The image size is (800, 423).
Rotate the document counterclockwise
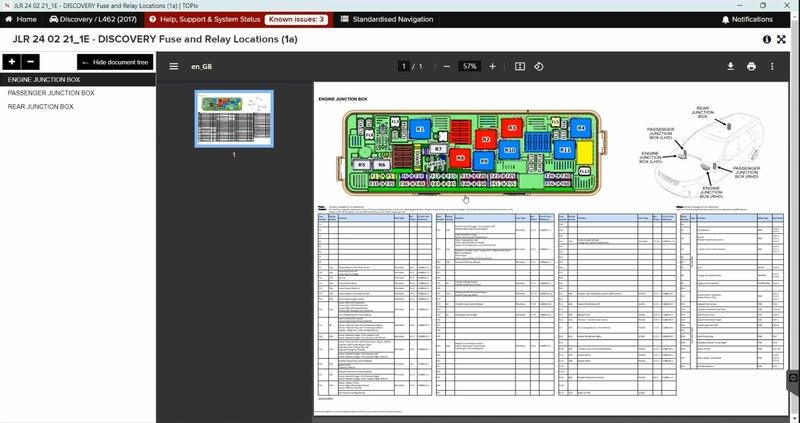click(539, 66)
